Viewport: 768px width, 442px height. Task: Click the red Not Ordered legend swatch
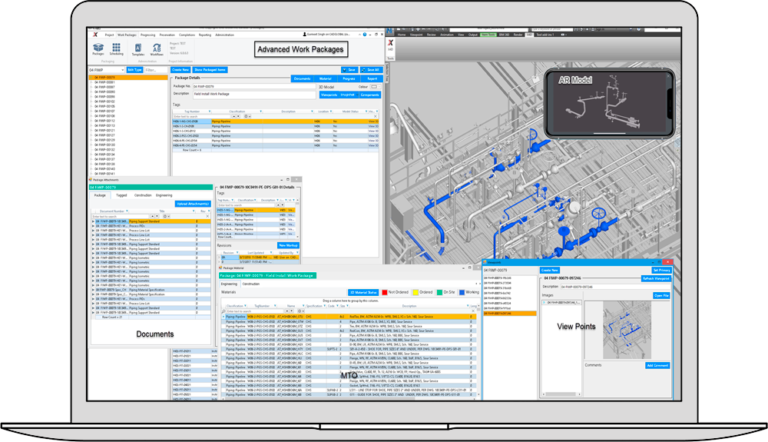pyautogui.click(x=384, y=293)
